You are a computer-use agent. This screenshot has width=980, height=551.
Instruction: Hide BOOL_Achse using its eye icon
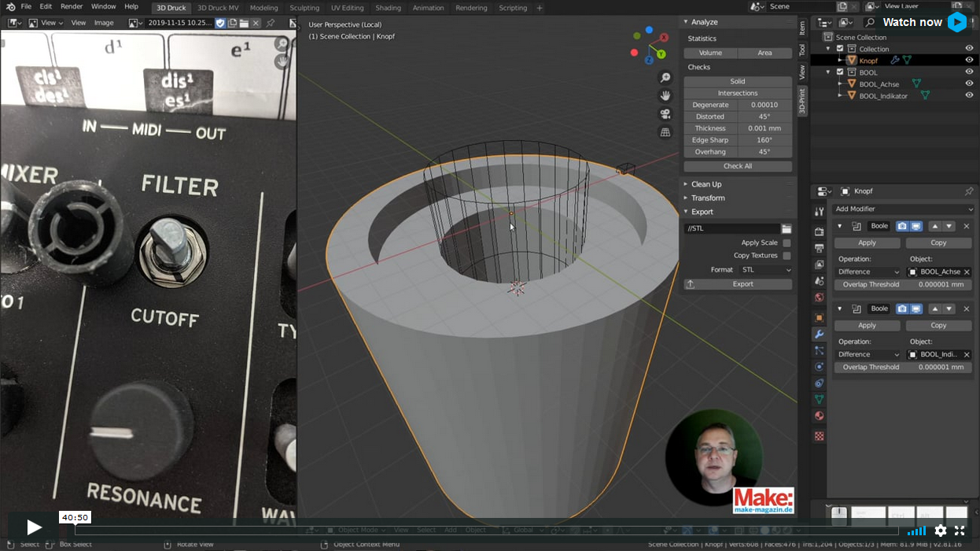pyautogui.click(x=969, y=84)
